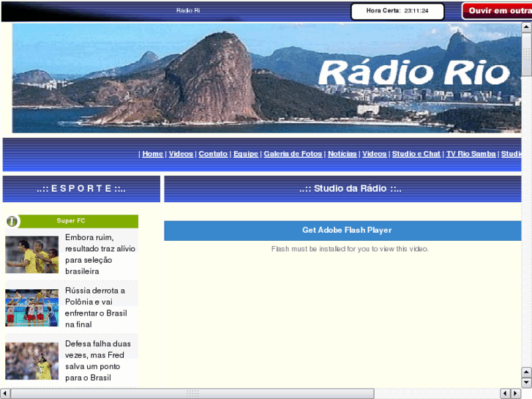Click the vertical scrollbar up arrow at top
532x399 pixels.
(x=526, y=27)
